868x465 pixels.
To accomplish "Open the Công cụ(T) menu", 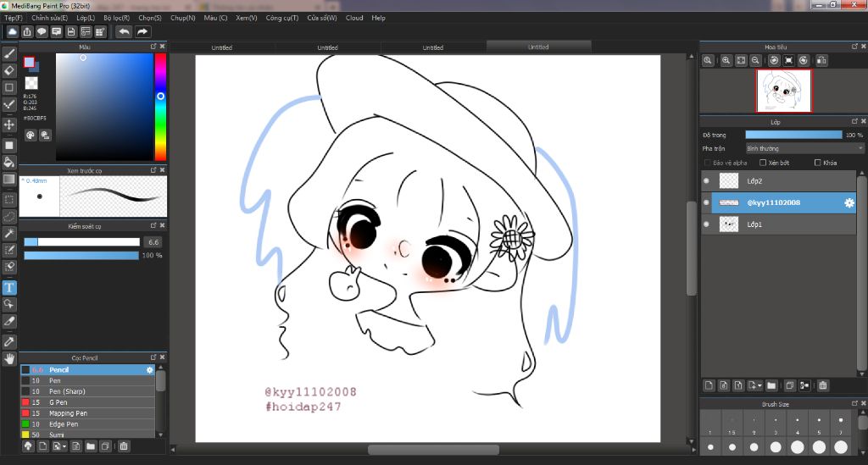I will pos(281,18).
